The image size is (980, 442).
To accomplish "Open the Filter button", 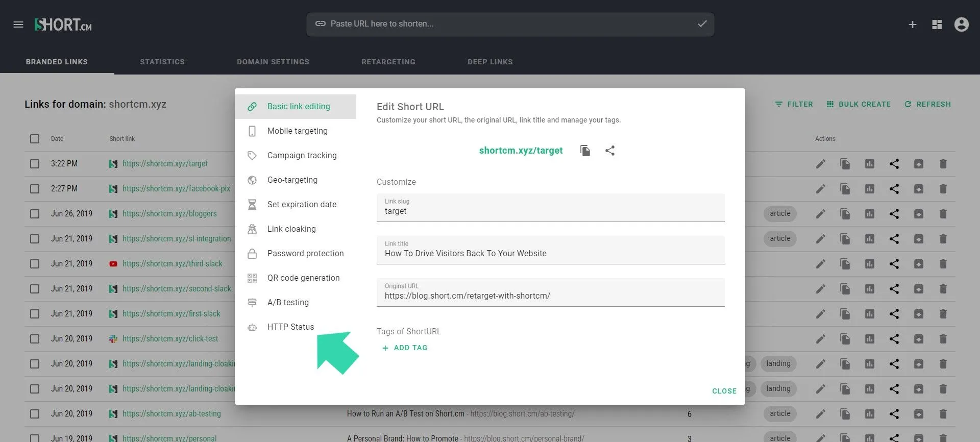I will (794, 104).
